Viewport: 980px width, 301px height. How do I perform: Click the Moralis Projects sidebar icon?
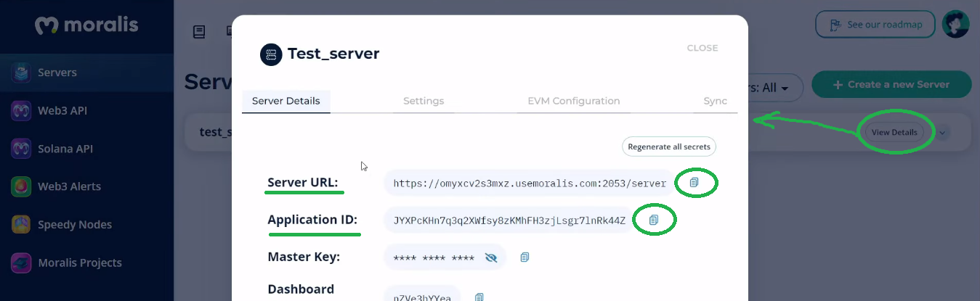pos(20,263)
